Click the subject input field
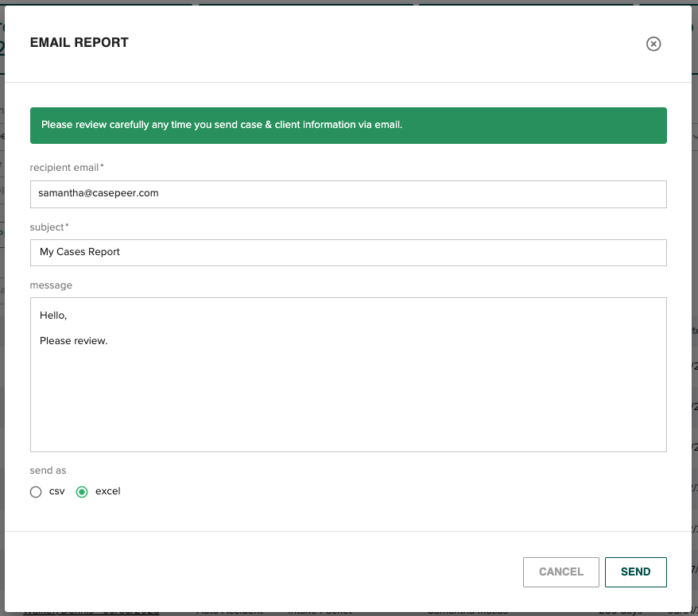This screenshot has width=698, height=616. click(348, 253)
